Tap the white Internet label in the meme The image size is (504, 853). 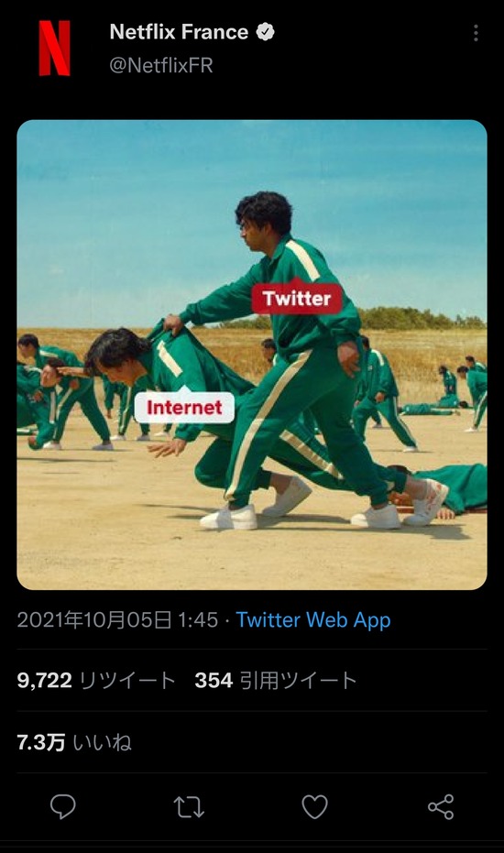click(x=184, y=407)
